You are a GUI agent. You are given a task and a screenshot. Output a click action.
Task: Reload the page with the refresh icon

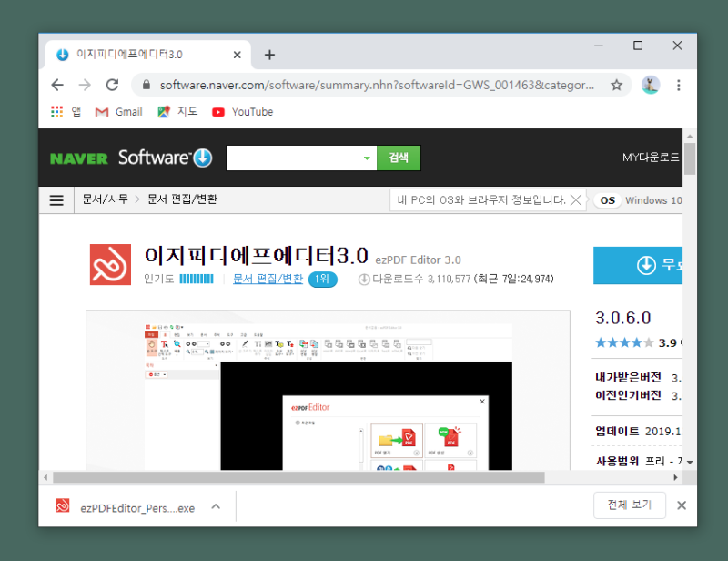point(112,85)
